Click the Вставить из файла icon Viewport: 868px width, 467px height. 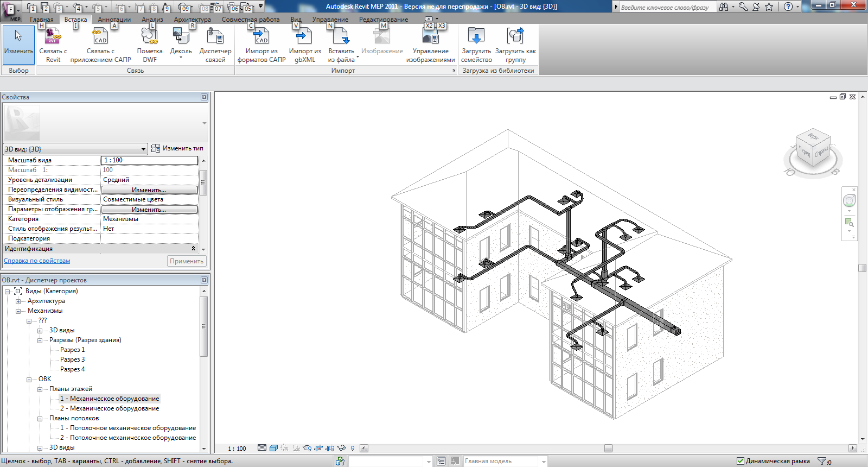pyautogui.click(x=341, y=37)
